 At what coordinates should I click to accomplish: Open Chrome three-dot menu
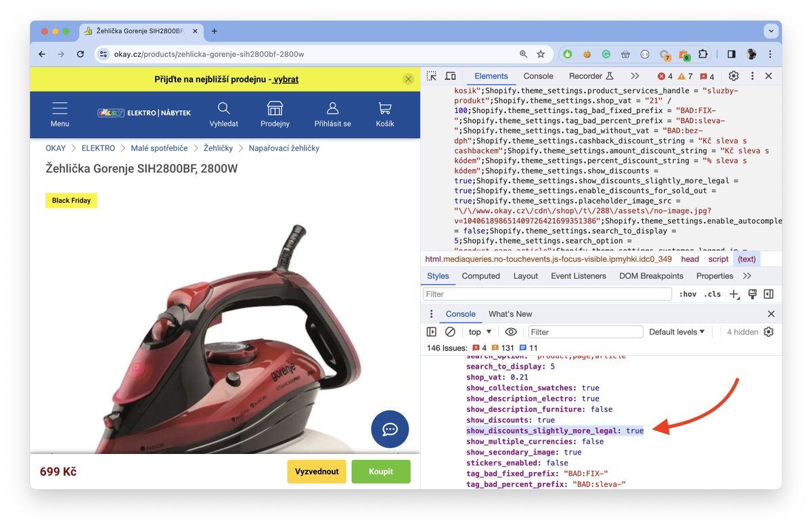click(x=770, y=54)
